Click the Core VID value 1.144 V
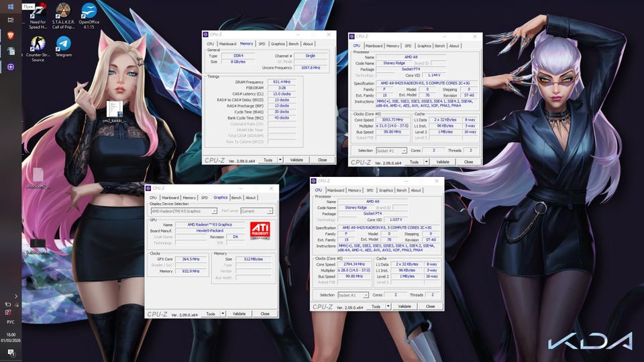This screenshot has width=644, height=362. 434,75
